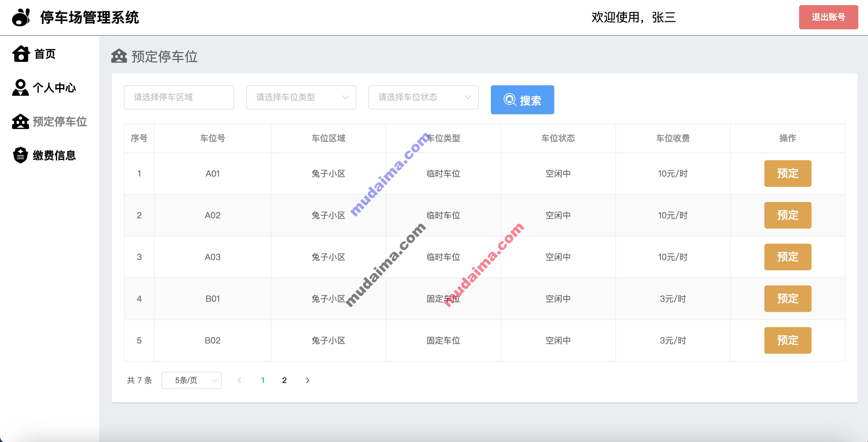Click 空闲中 in the A03 row
This screenshot has height=442, width=868.
pos(558,257)
